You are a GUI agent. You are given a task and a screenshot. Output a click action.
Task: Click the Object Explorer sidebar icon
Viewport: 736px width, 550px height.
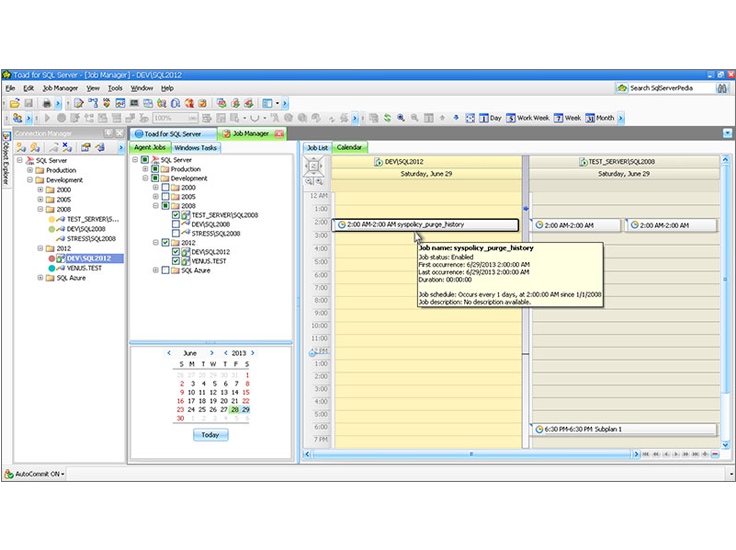pos(6,136)
